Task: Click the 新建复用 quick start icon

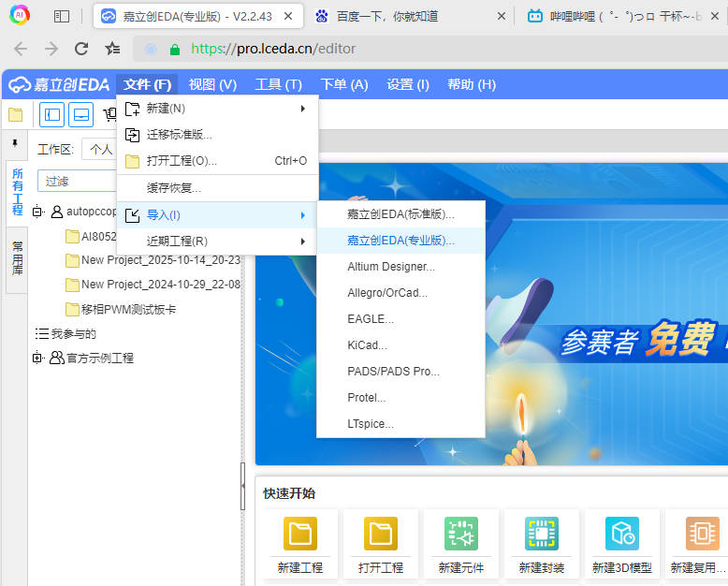Action: pos(702,533)
